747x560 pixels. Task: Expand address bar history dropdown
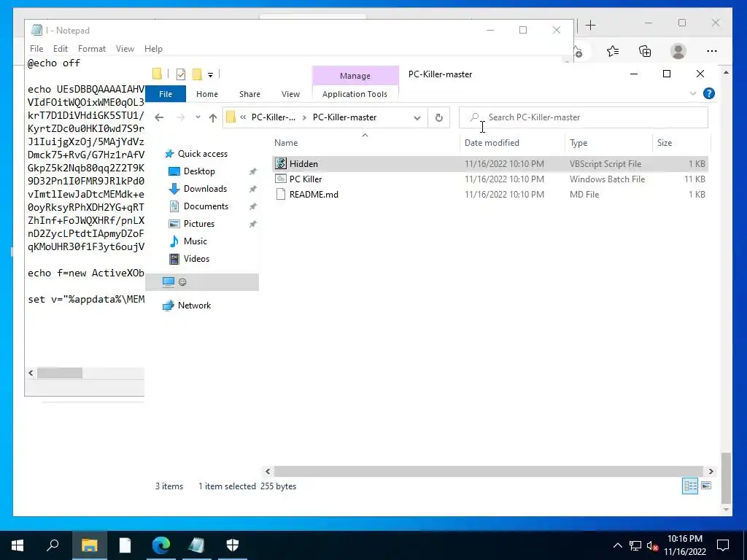coord(417,117)
